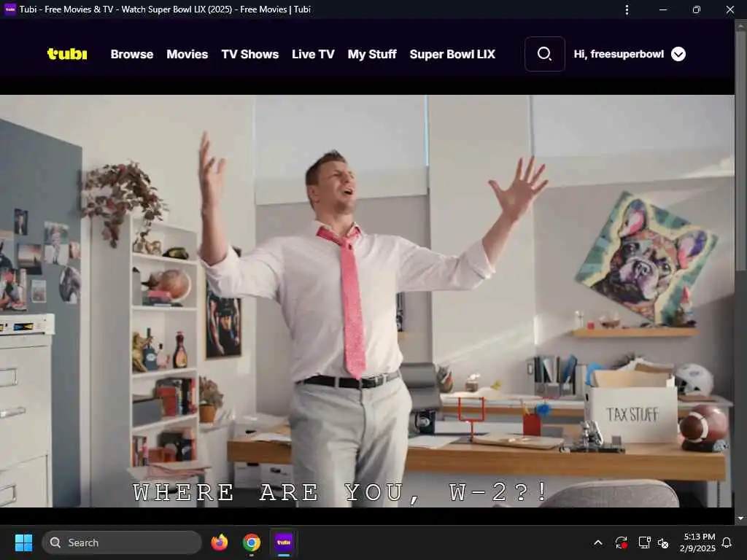Launch Firefox from the taskbar

[219, 542]
